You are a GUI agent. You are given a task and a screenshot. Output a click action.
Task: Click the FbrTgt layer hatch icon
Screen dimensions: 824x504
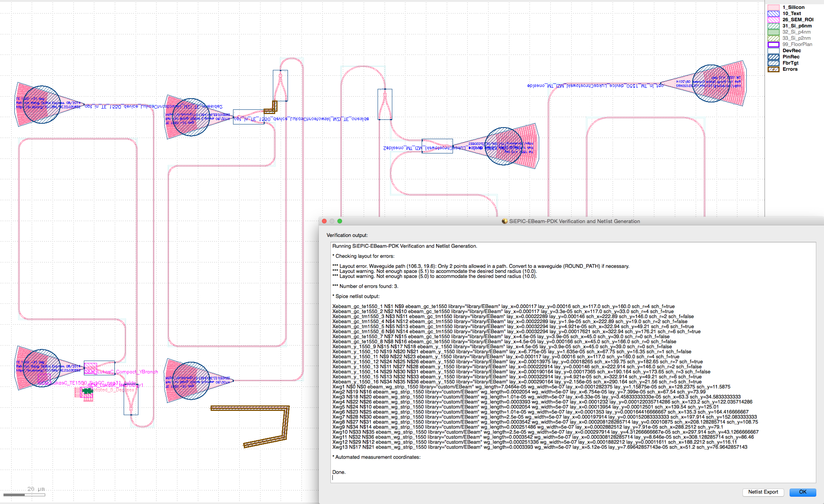(773, 63)
